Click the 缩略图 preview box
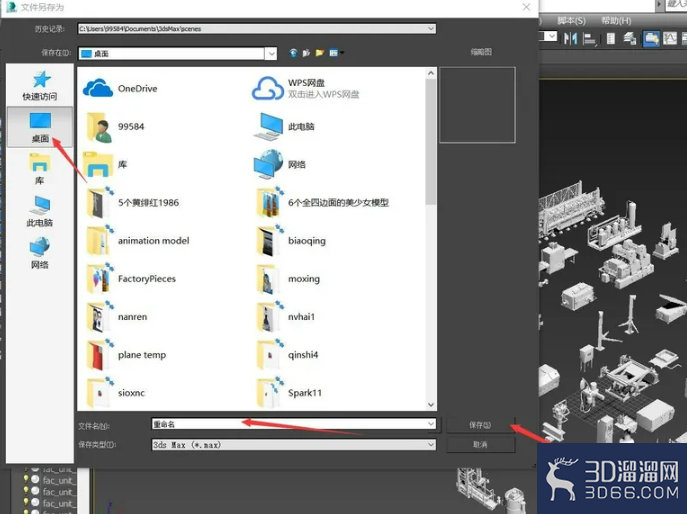 click(x=477, y=105)
